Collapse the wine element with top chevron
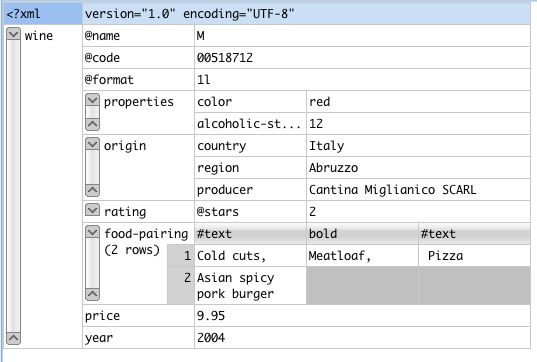 tap(13, 34)
